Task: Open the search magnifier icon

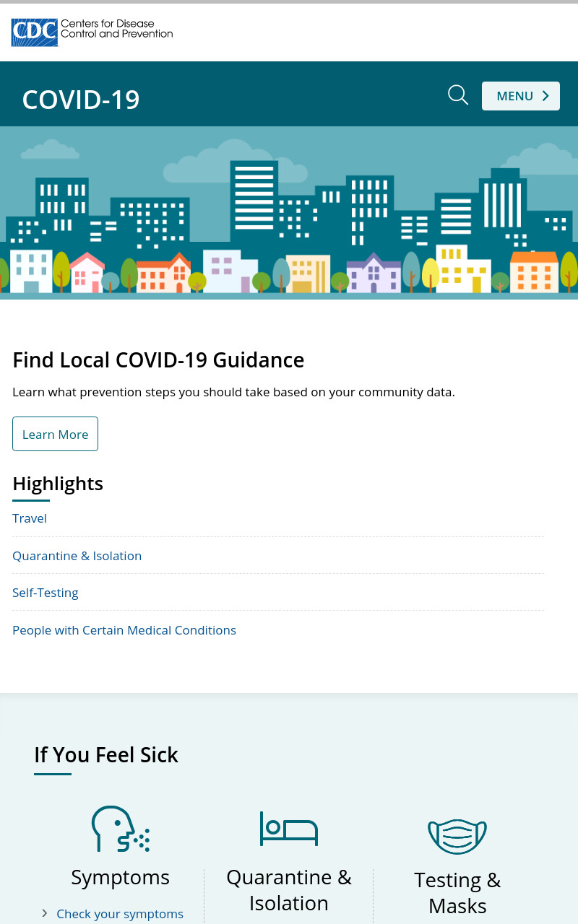Action: pyautogui.click(x=458, y=95)
